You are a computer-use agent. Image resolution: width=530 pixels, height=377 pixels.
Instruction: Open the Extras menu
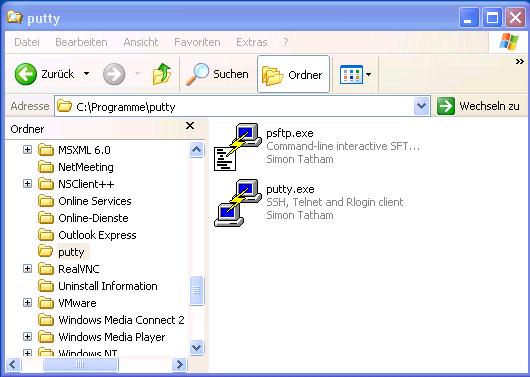coord(251,42)
